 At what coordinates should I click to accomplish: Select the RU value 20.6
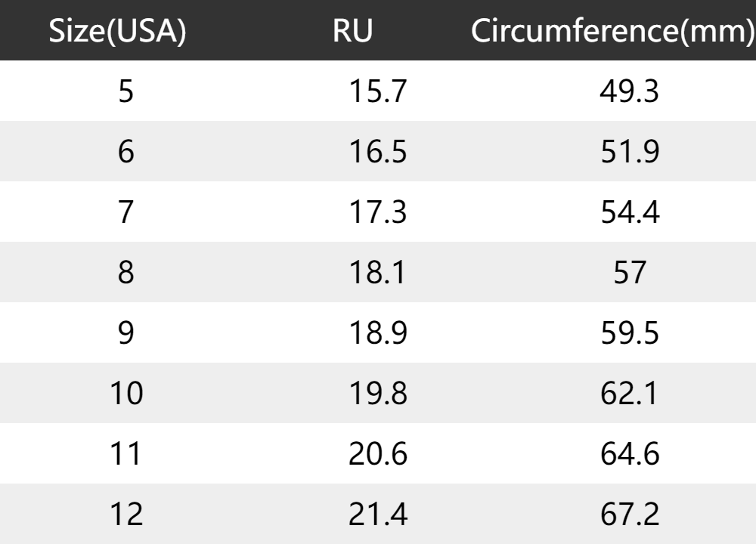(378, 454)
